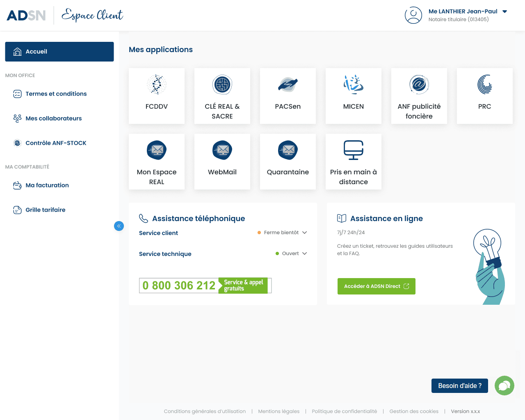525x420 pixels.
Task: Click the Version x.x.x footer text
Action: click(x=466, y=411)
